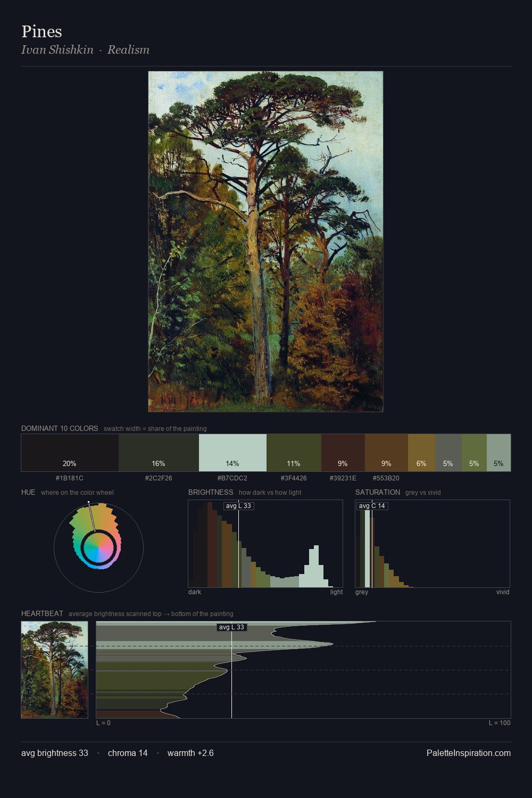This screenshot has width=532, height=798.
Task: Click the main Pines painting image
Action: coord(265,242)
